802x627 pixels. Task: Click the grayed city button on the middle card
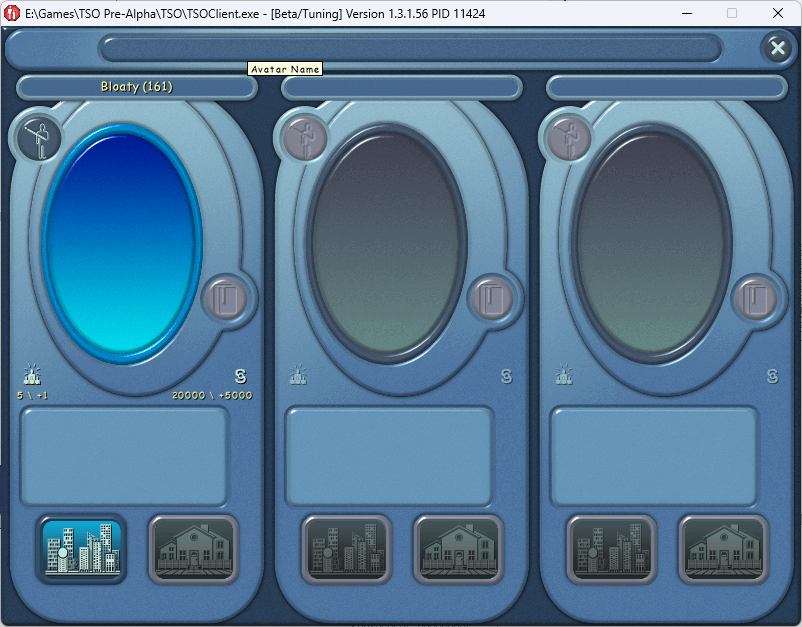347,550
